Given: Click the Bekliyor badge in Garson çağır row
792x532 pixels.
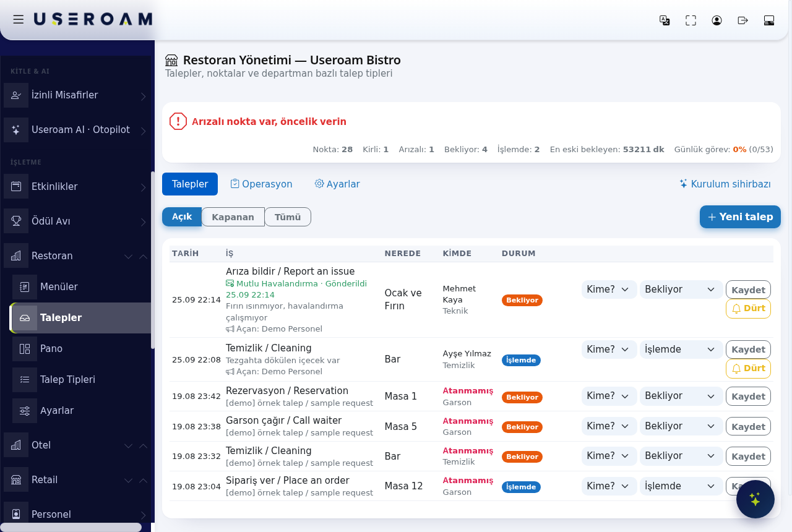Looking at the screenshot, I should (522, 427).
